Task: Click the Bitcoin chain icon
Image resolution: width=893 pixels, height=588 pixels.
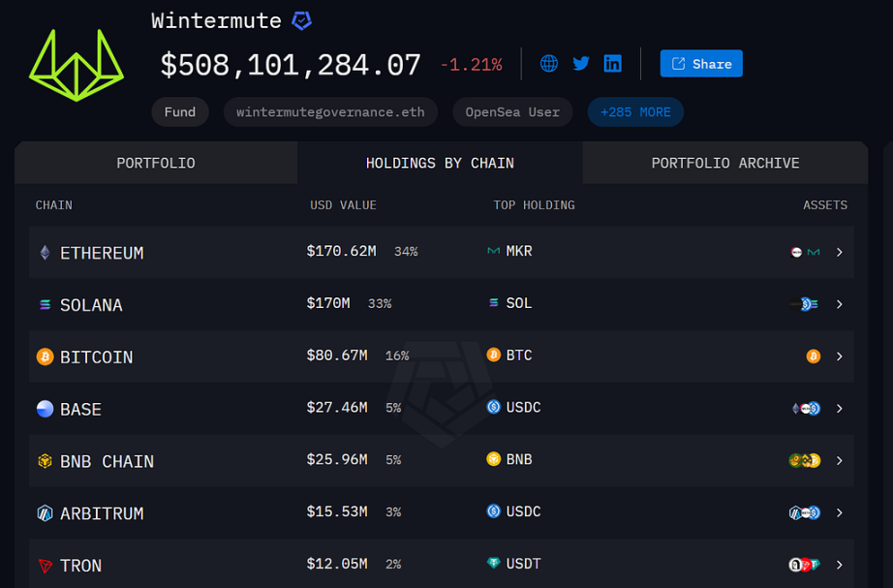Action: point(45,356)
